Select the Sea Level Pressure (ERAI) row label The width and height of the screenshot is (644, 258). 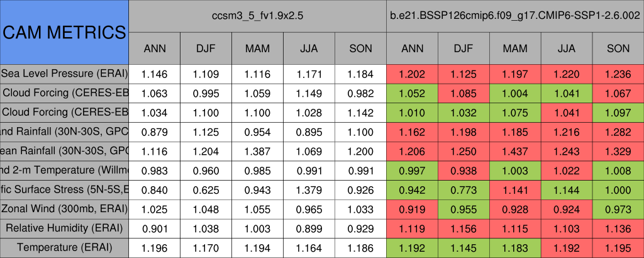[64, 74]
